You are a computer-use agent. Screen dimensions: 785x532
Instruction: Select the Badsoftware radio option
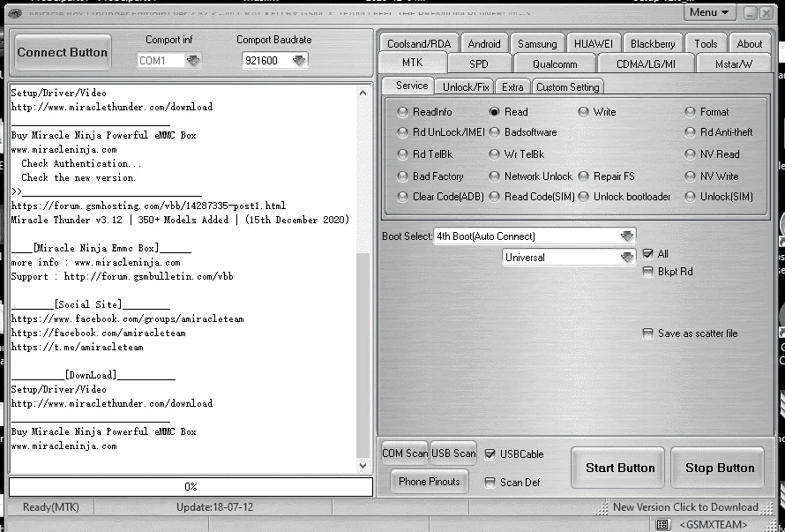point(494,132)
